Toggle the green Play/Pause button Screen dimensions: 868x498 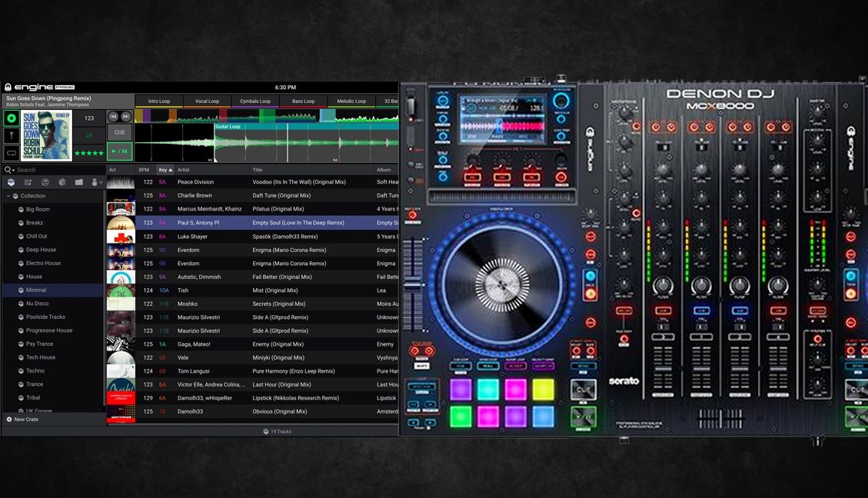[120, 151]
